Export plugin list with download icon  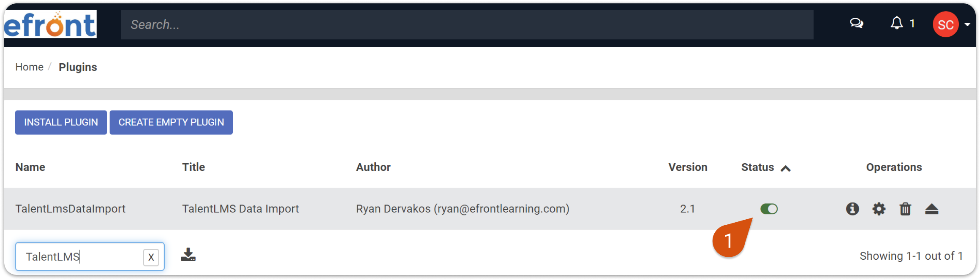(188, 255)
